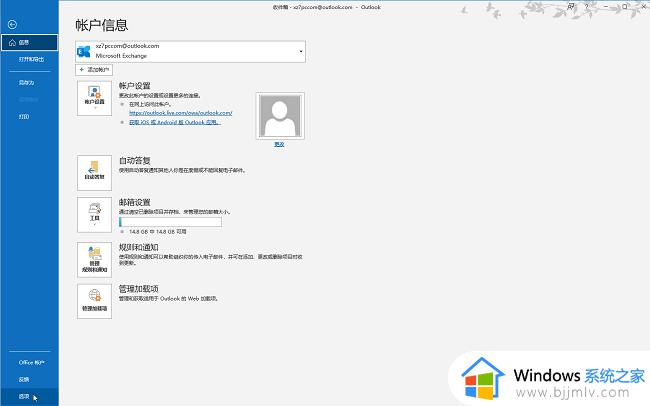
Task: Open the 工具 (Tools) mailbox cleanup button
Action: coord(95,215)
